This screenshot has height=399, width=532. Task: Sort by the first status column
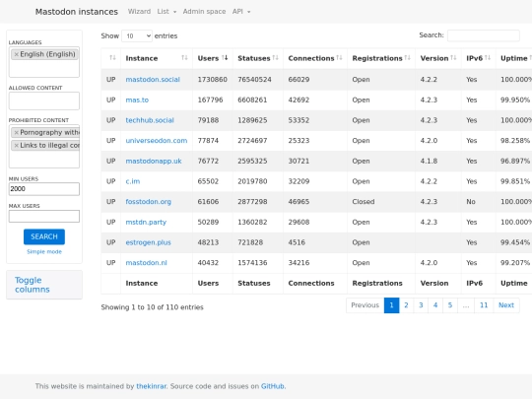point(111,58)
